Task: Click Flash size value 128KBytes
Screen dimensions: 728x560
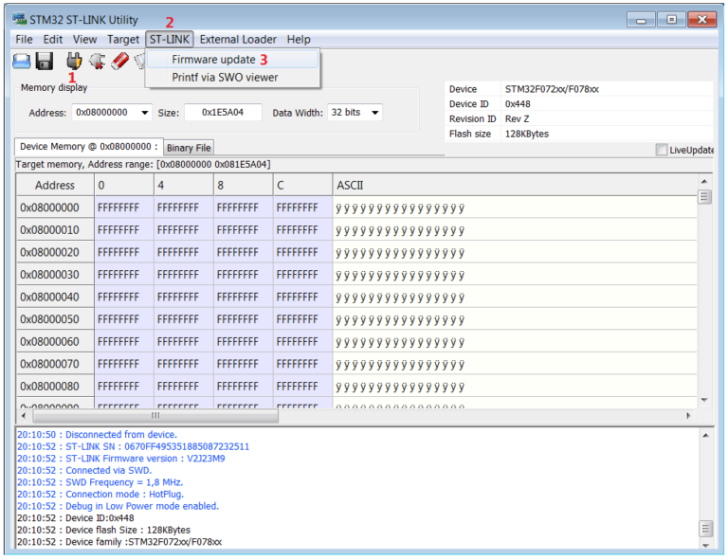Action: [527, 134]
